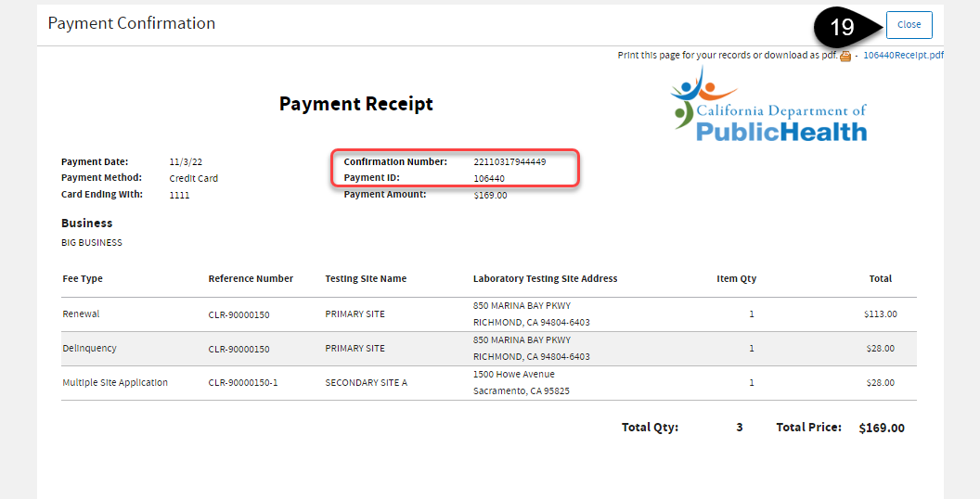Screen dimensions: 980x499
Task: Click the Fee Type column header
Action: point(83,278)
